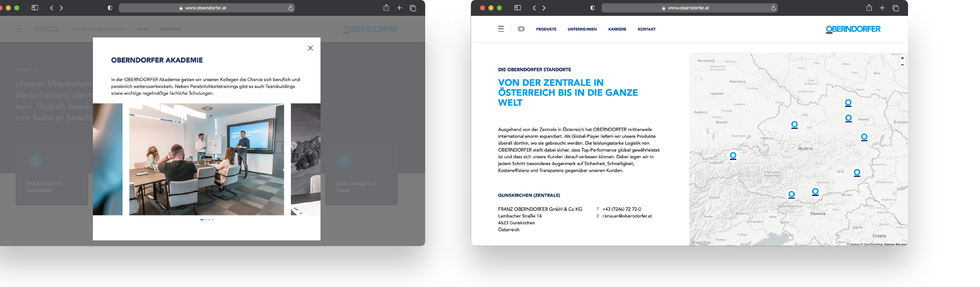Add new tab in left Safari window
Image resolution: width=980 pixels, height=287 pixels.
pos(399,8)
